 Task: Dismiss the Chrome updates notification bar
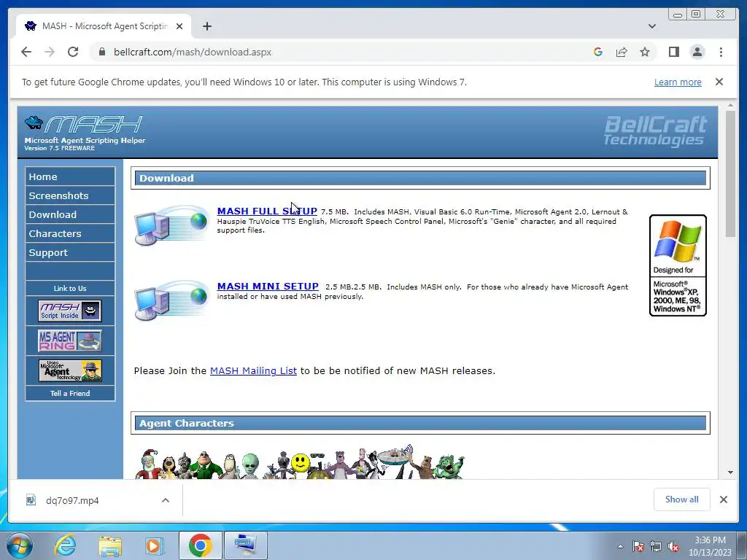[x=719, y=82]
